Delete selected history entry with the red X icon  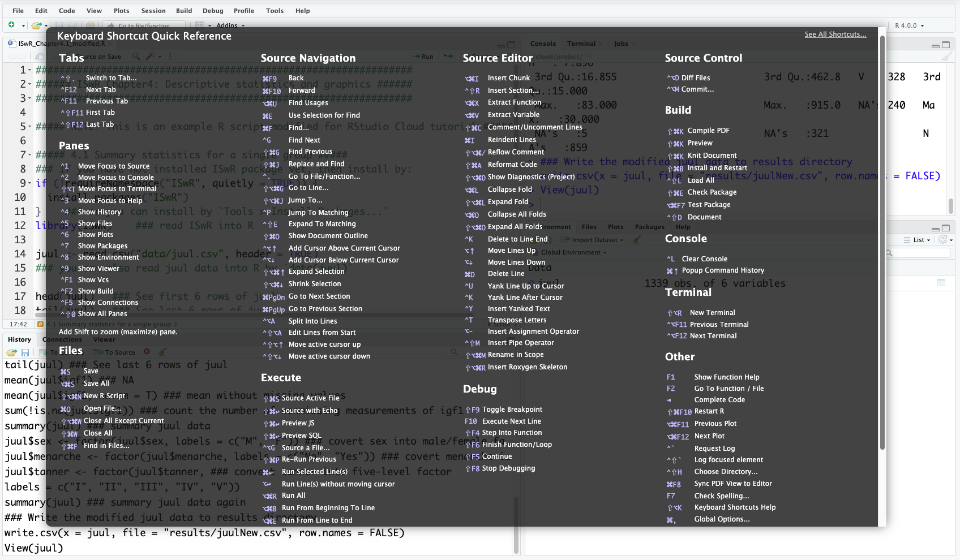pyautogui.click(x=147, y=352)
